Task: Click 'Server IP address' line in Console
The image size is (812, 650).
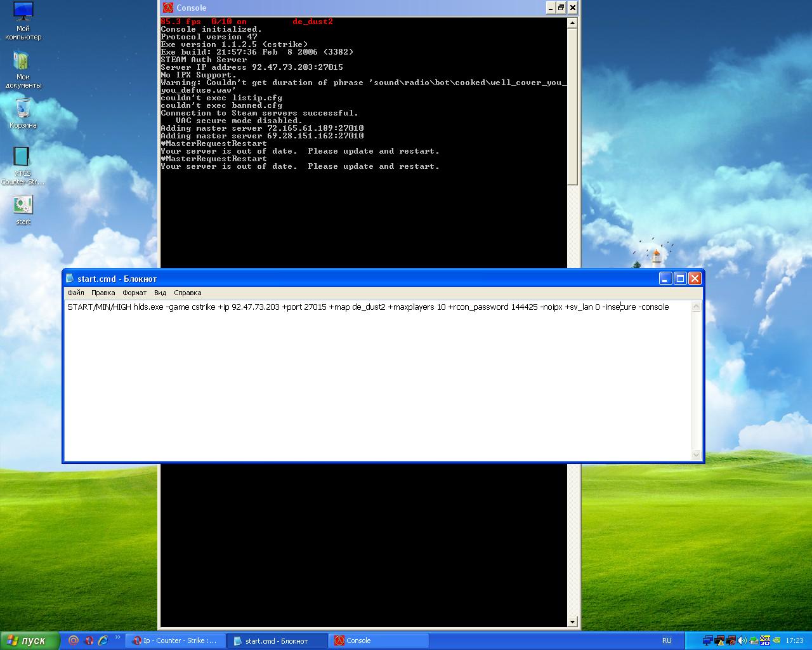Action: pyautogui.click(x=252, y=67)
